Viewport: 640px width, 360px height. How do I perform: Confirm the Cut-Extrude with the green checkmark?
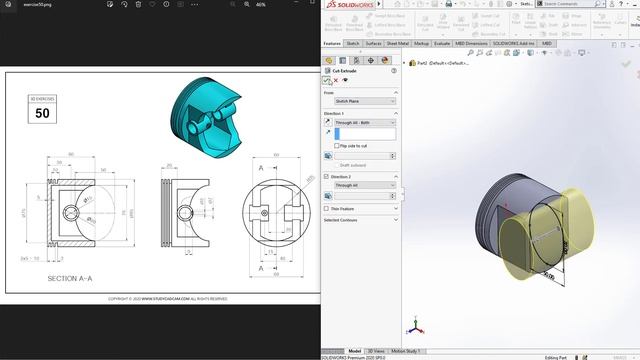pyautogui.click(x=326, y=80)
